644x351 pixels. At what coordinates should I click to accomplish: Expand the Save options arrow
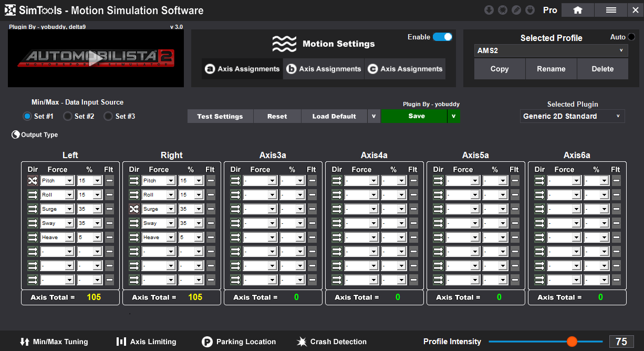click(x=454, y=116)
